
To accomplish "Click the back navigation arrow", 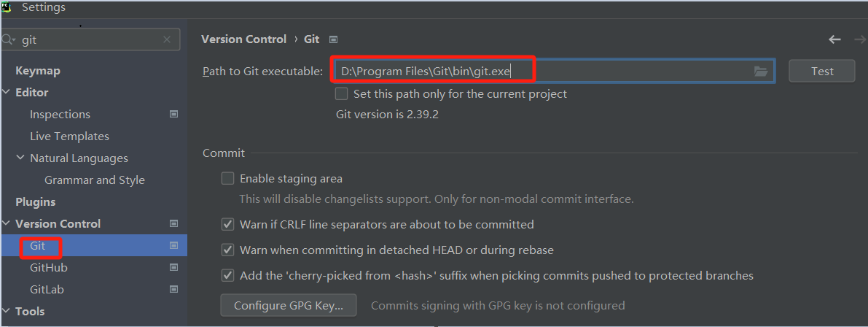I will [835, 39].
